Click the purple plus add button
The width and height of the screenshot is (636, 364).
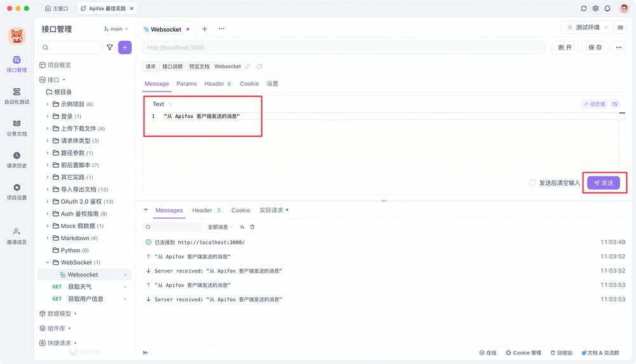(125, 47)
